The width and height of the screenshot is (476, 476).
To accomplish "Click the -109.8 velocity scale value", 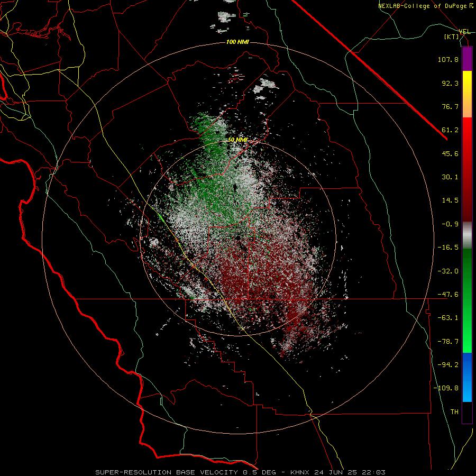I will click(x=446, y=388).
